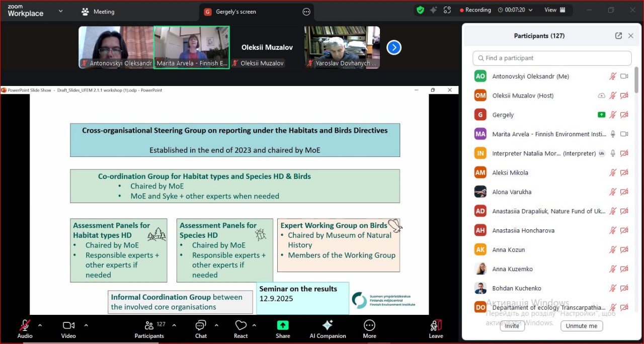
Task: Switch to the Meeting tab
Action: tap(98, 12)
